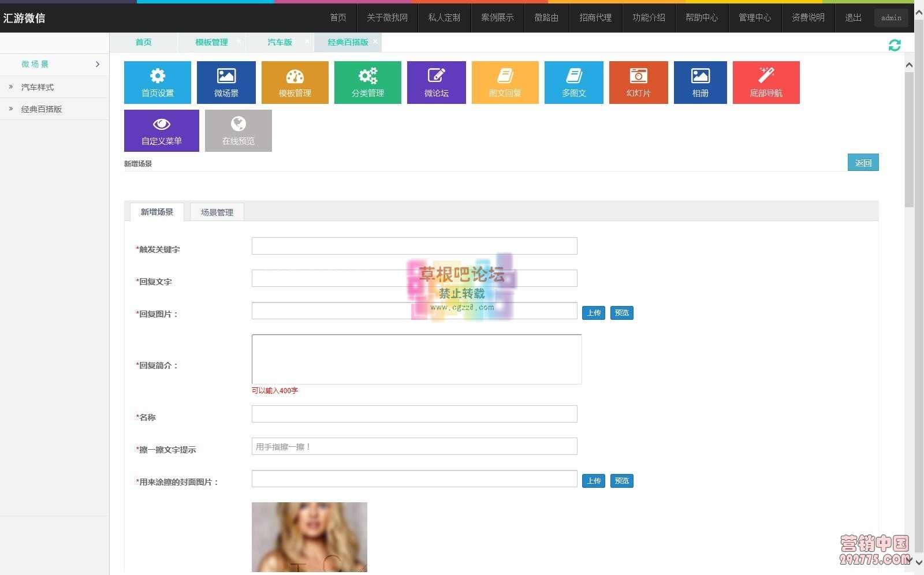Click the green refresh icon
Viewport: 924px width, 575px height.
point(895,45)
